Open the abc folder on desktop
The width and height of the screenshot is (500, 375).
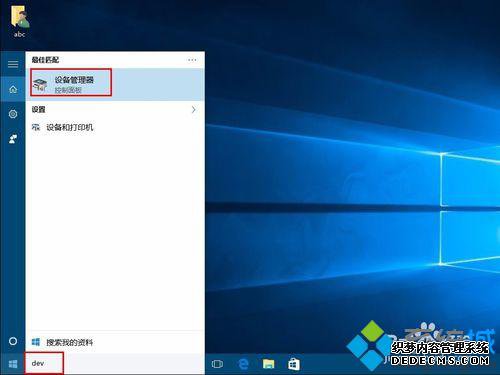[x=20, y=21]
